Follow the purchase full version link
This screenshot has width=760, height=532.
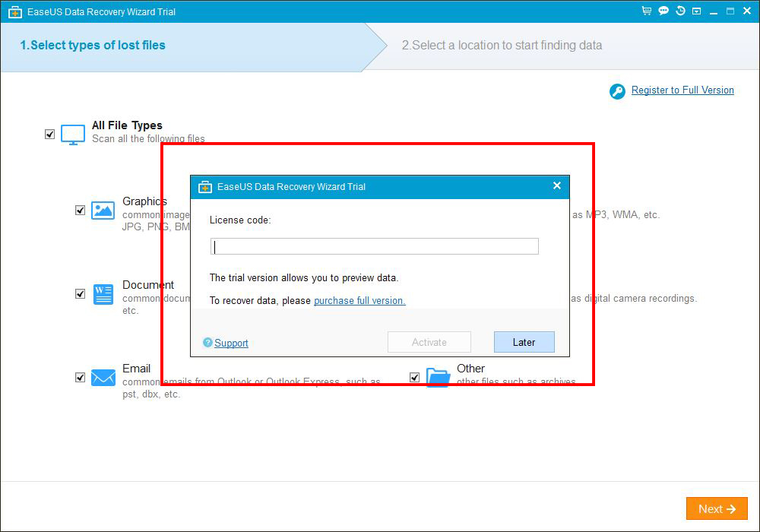point(359,300)
